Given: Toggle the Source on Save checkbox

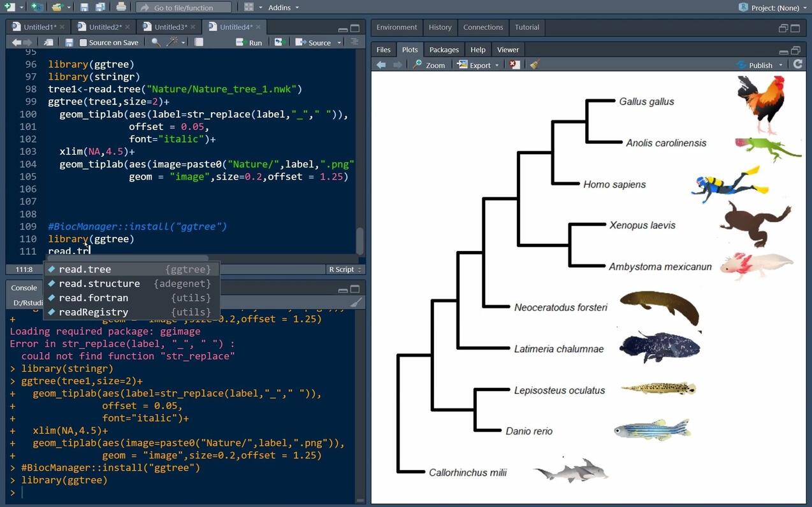Looking at the screenshot, I should point(83,43).
